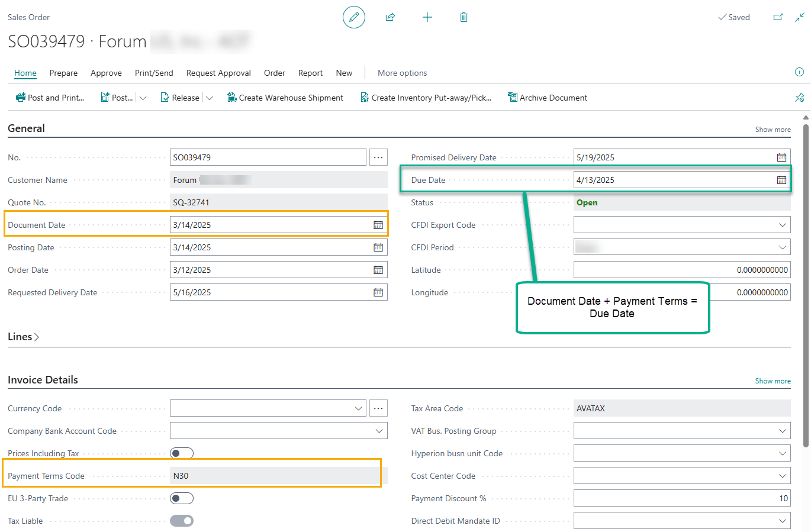The image size is (811, 532).
Task: Click the Invoice Details section heading
Action: (x=43, y=380)
